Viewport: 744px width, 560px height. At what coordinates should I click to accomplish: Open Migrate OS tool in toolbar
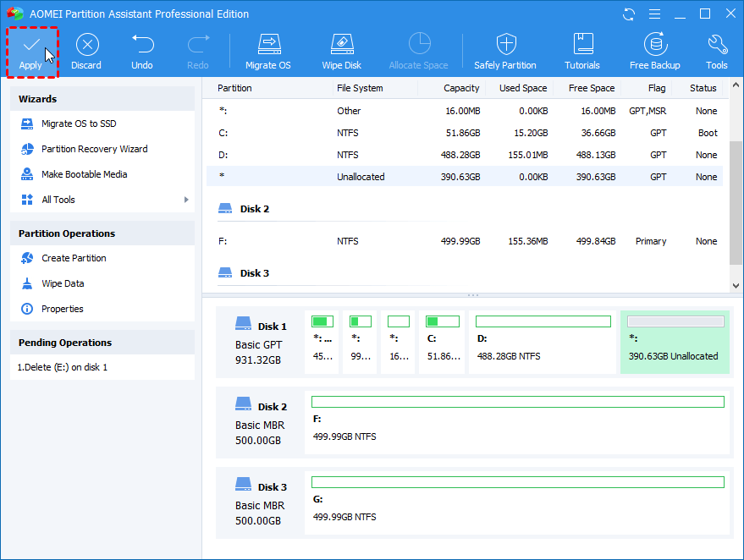tap(268, 52)
